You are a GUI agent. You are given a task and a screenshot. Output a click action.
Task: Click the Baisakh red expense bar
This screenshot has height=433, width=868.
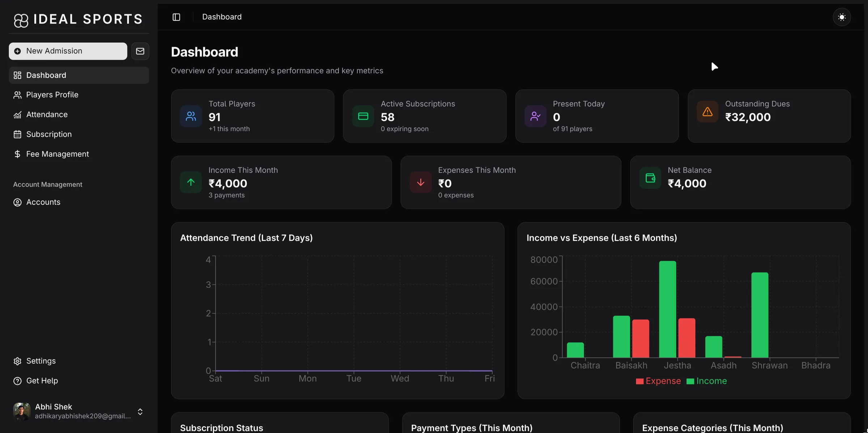[x=641, y=339]
